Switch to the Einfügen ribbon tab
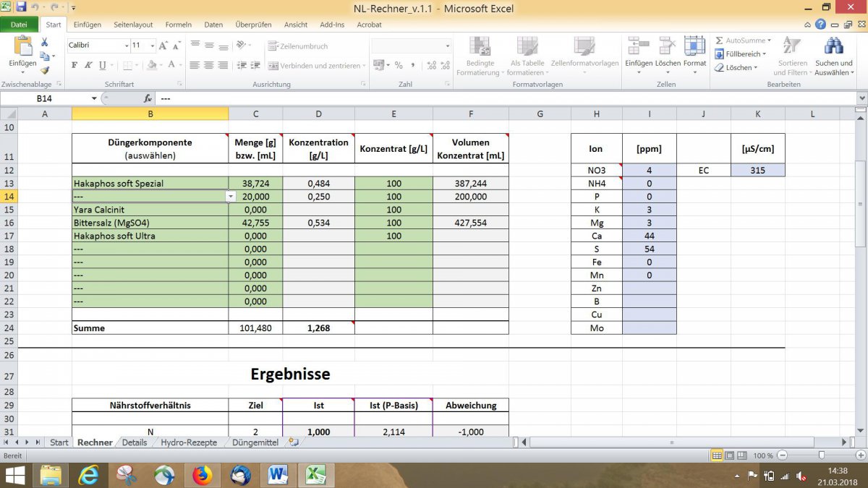868x488 pixels. [87, 25]
